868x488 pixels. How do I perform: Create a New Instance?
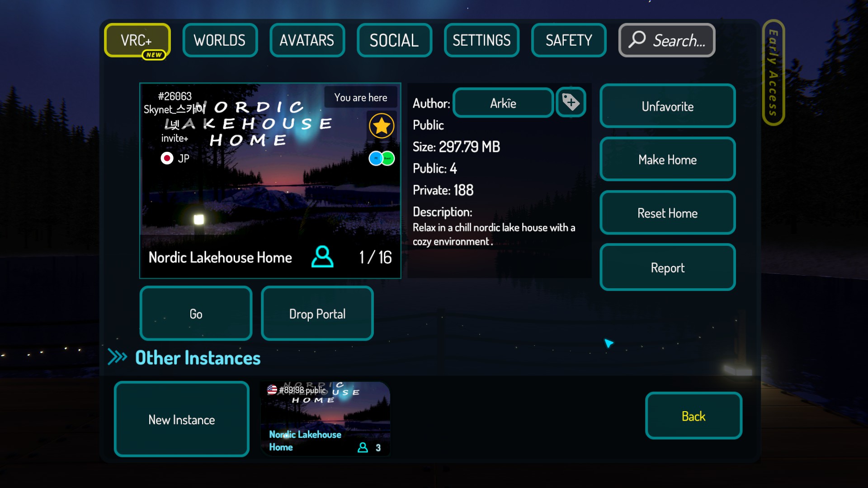click(182, 419)
